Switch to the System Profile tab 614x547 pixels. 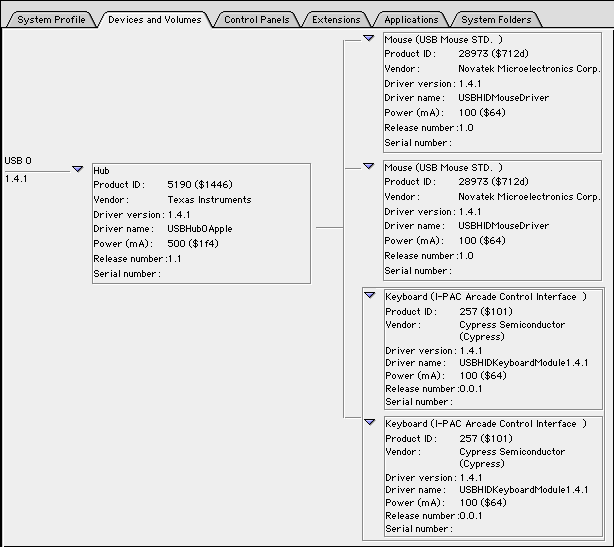coord(50,19)
